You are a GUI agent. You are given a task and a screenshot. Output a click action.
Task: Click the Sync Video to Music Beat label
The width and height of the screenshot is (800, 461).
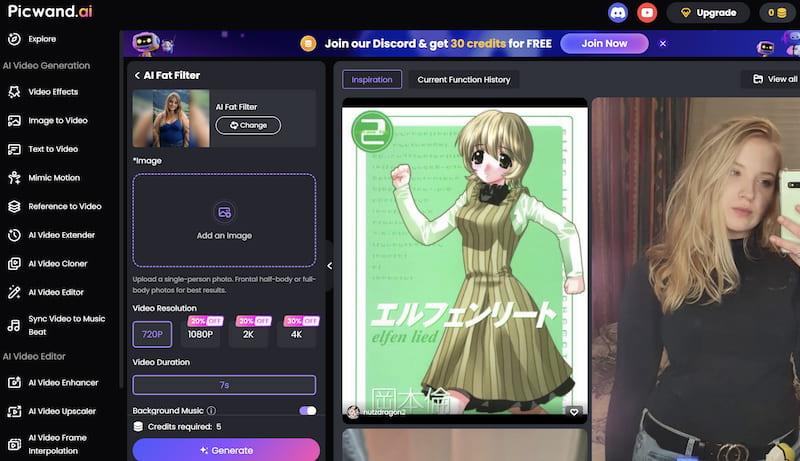(x=67, y=325)
